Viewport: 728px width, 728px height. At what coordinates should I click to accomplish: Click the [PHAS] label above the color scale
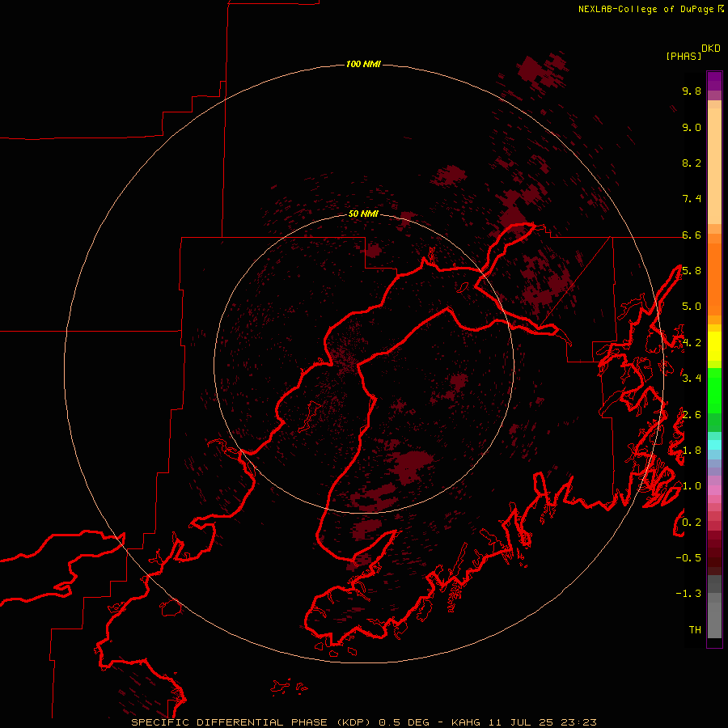(684, 56)
